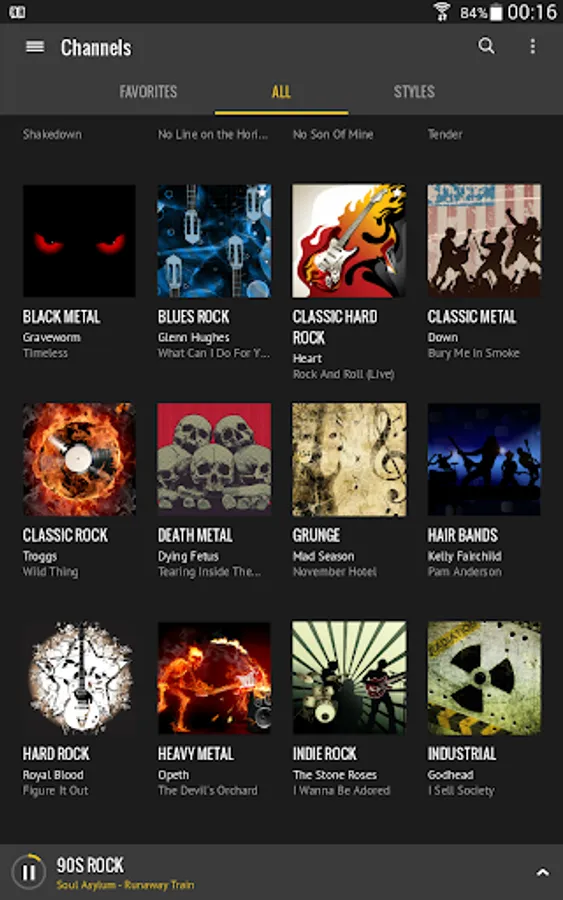Open the three-dot overflow menu
The image size is (563, 900).
click(x=533, y=46)
